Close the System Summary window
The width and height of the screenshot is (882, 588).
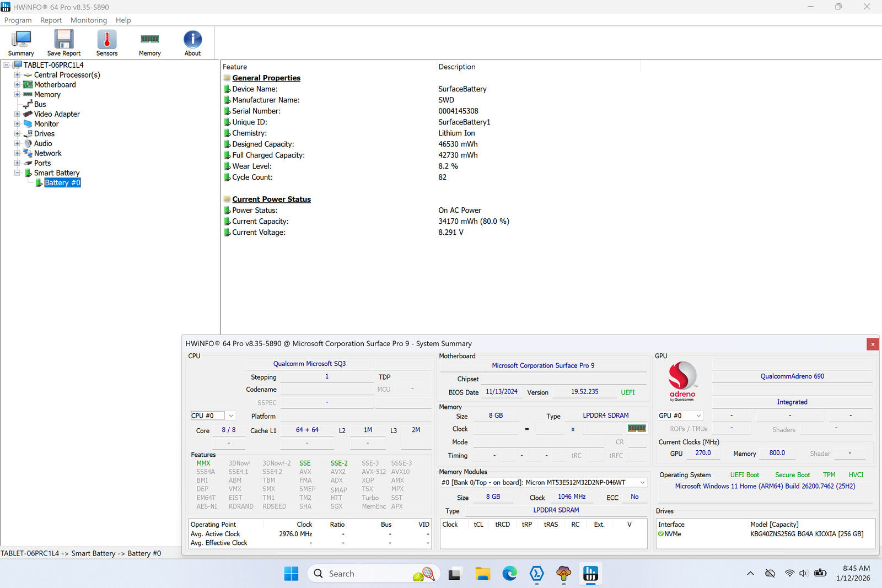pos(873,344)
